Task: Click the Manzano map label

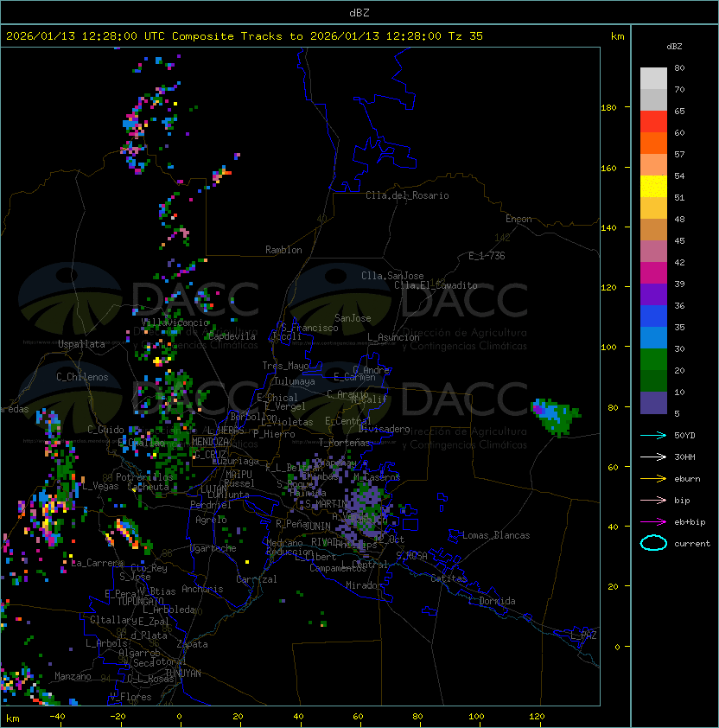Action: 73,676
